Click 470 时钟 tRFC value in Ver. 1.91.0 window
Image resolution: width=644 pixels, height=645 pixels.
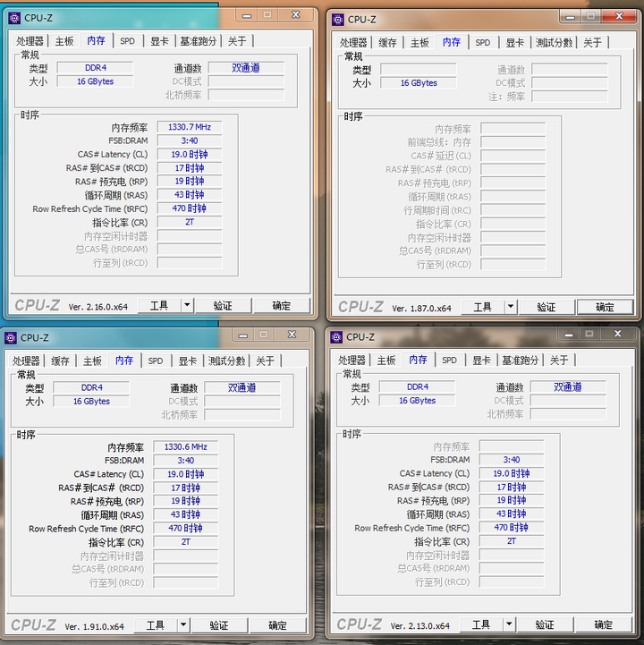186,528
